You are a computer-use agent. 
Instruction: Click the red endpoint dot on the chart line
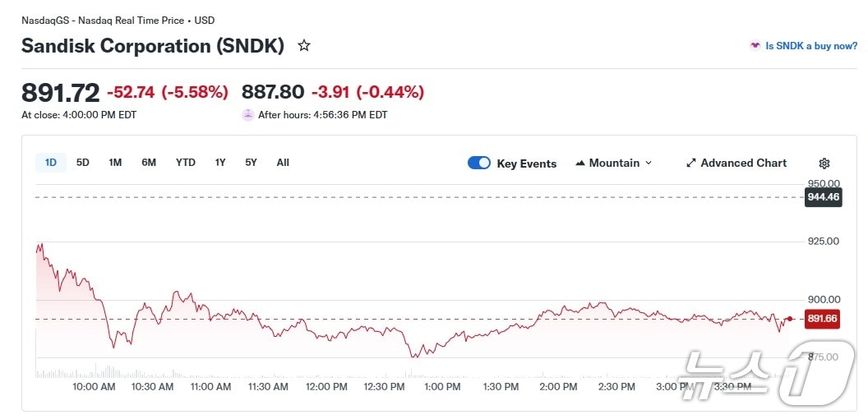(x=790, y=319)
